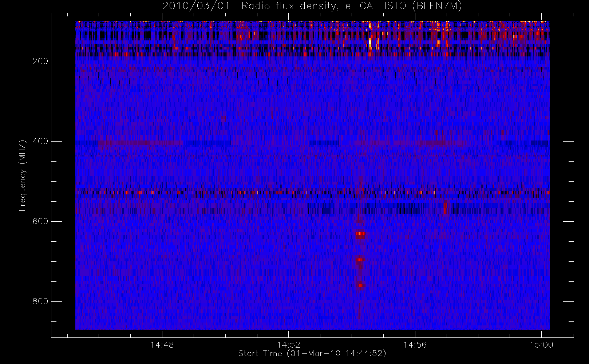
Task: Select the '200' frequency axis label
Action: 40,61
